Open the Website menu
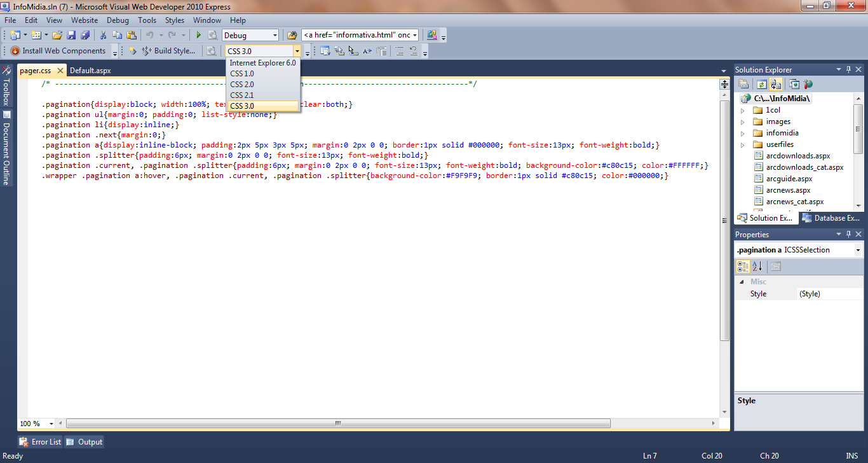Image resolution: width=868 pixels, height=463 pixels. [85, 20]
